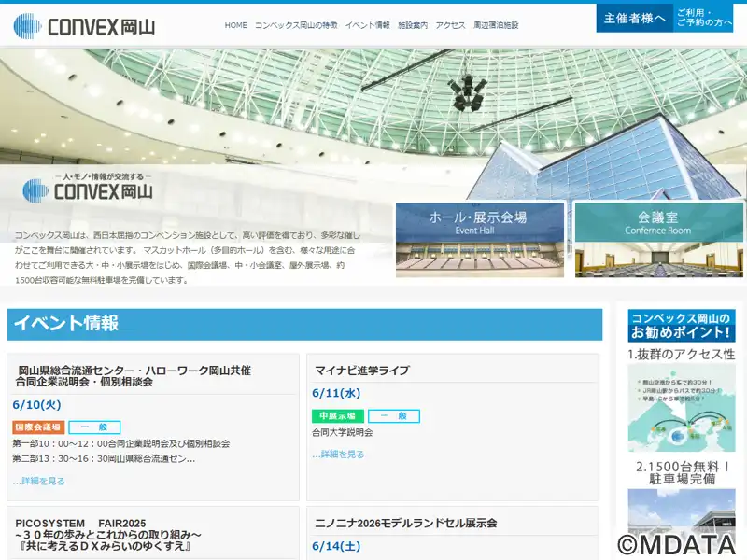Click the 1.抜群のアクセス性 heading

[682, 355]
